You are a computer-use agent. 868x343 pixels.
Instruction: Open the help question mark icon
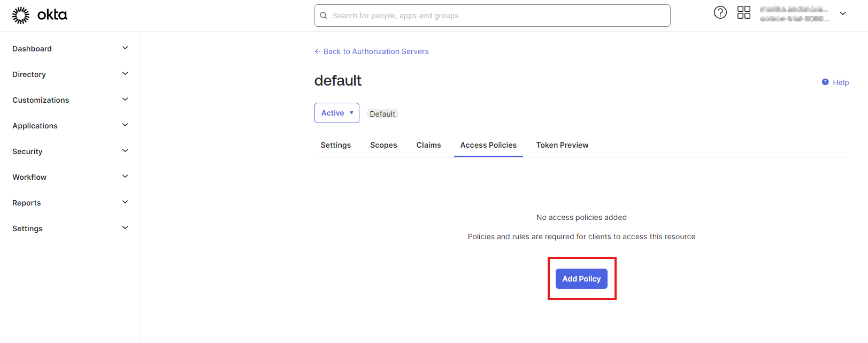pos(720,12)
